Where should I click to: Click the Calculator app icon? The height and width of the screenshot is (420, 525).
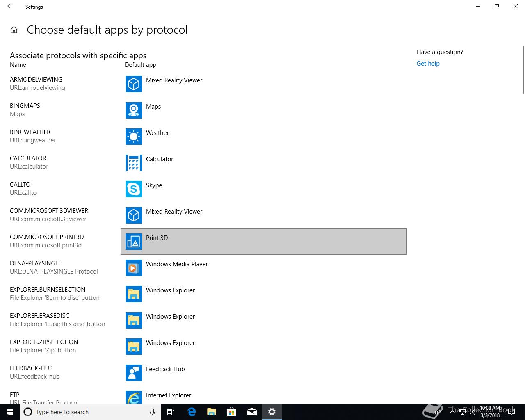click(134, 163)
